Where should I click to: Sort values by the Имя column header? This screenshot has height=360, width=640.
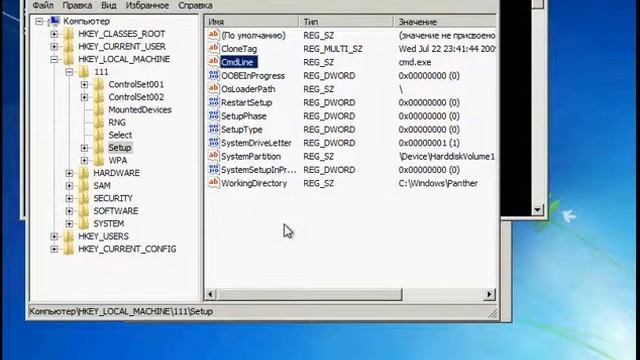251,22
